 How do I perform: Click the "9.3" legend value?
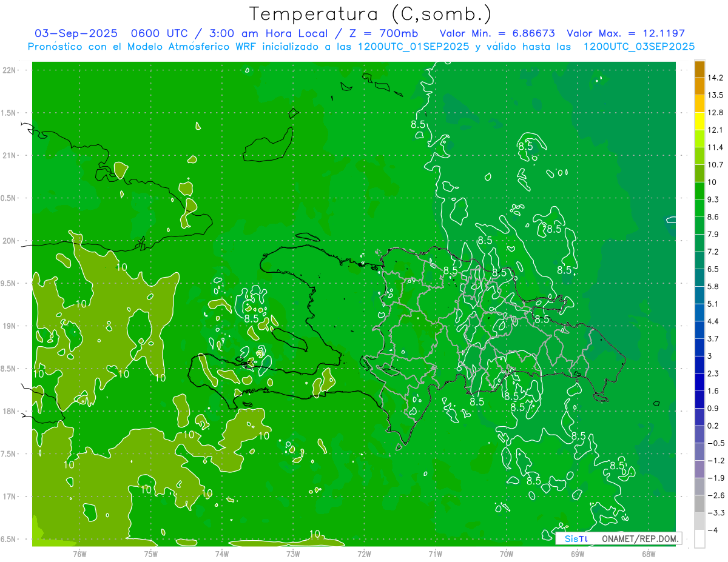[713, 199]
